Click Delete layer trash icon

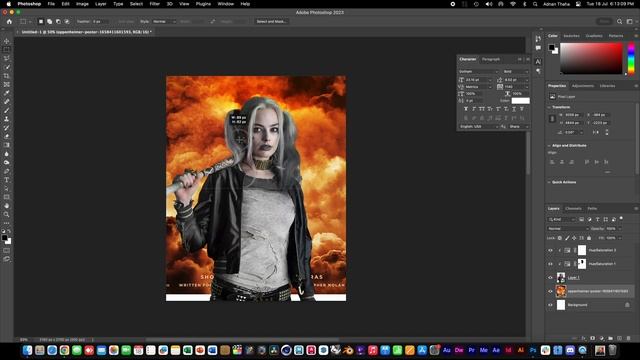(x=628, y=338)
